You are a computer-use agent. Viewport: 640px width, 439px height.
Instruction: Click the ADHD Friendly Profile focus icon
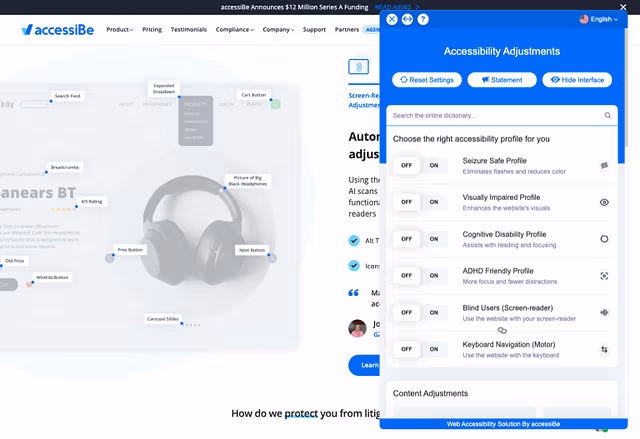tap(604, 276)
